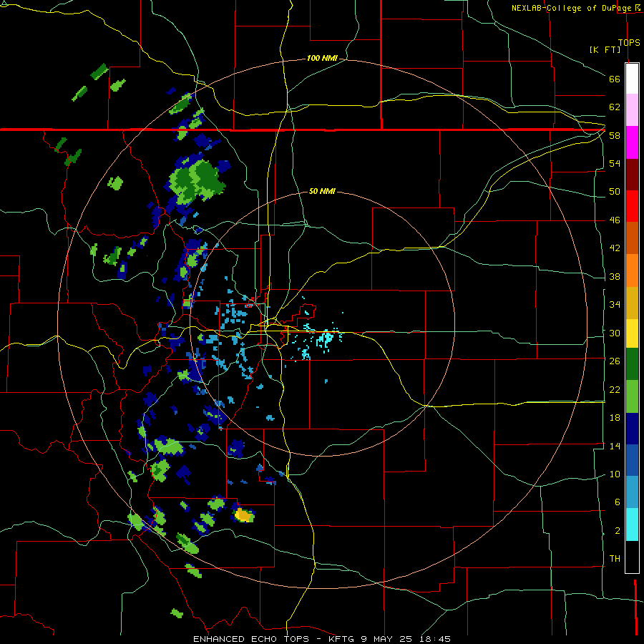Screen dimensions: 644x644
Task: Click the "42" legend value
Action: coord(615,248)
